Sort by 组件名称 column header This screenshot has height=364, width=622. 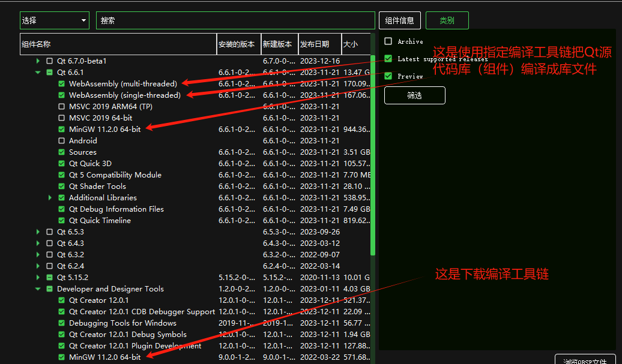point(118,44)
